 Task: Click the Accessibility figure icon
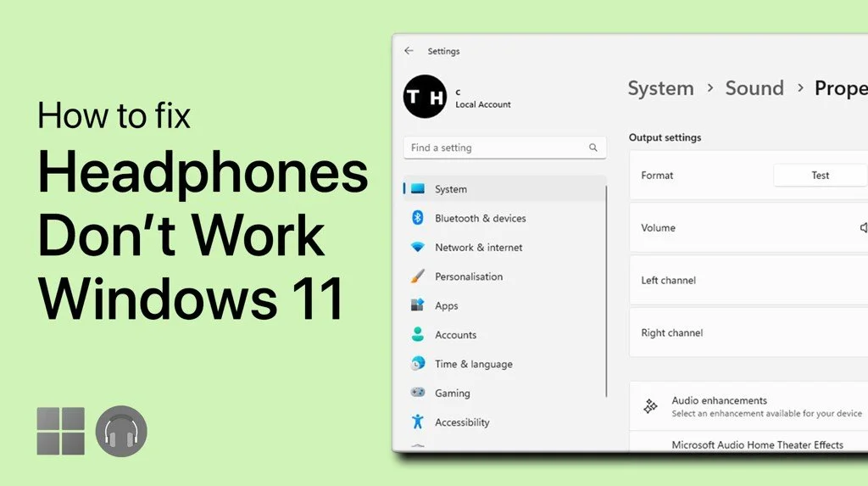(418, 422)
